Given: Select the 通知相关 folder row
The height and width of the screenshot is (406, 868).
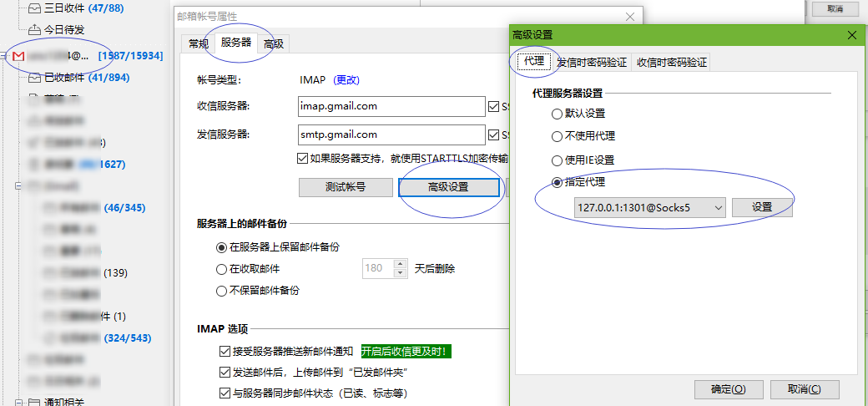Looking at the screenshot, I should (63, 403).
